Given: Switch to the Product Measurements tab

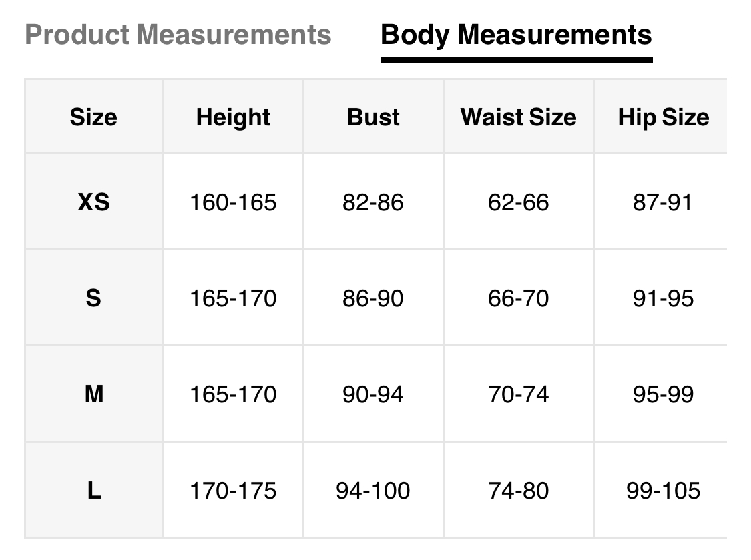Looking at the screenshot, I should [178, 35].
